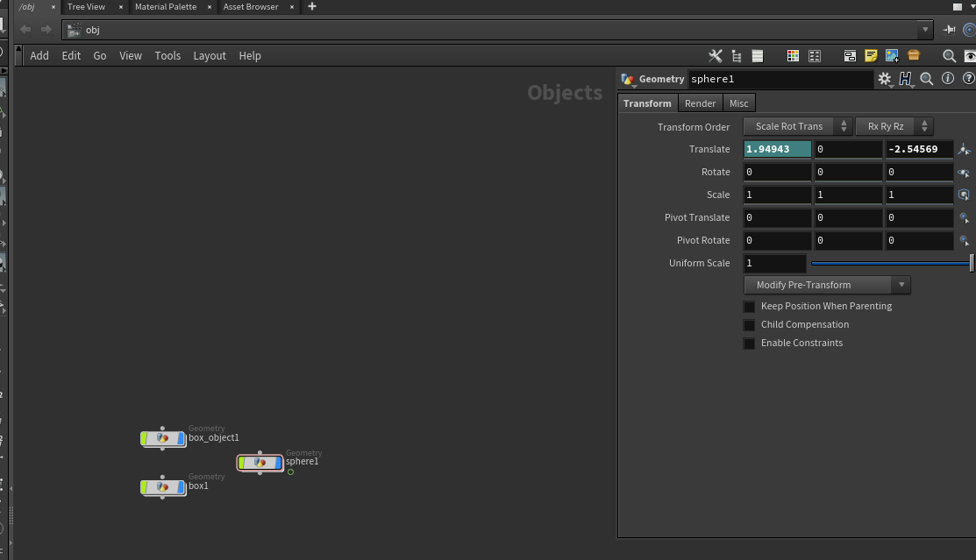Check the Enable Constraints option
The height and width of the screenshot is (560, 976).
[x=749, y=344]
